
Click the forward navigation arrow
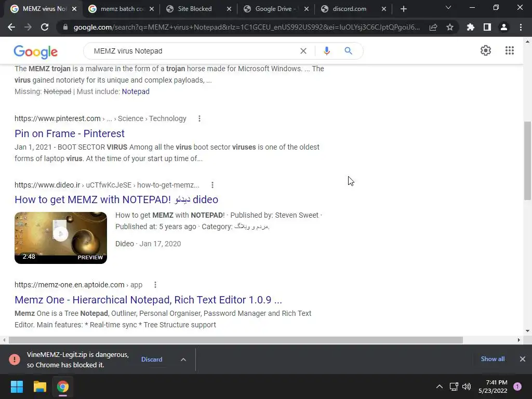tap(28, 27)
